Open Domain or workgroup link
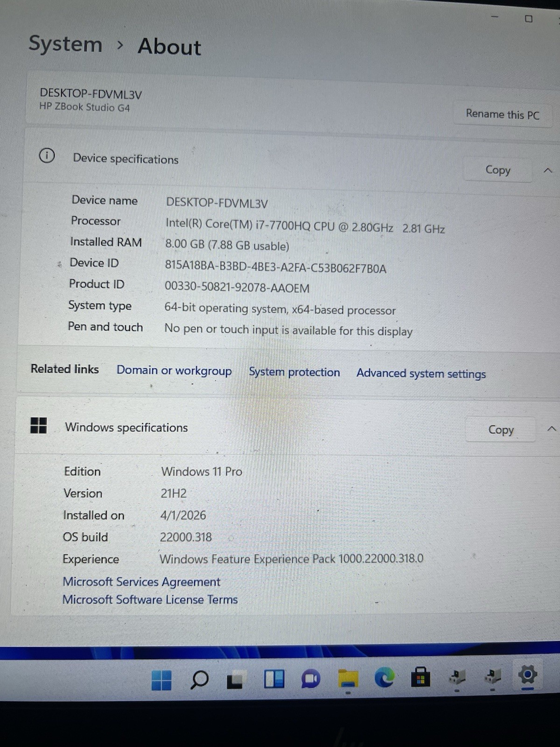 point(174,371)
